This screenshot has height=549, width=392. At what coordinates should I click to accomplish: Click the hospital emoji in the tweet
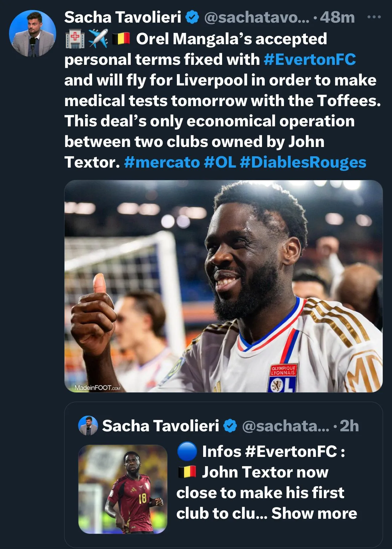point(75,39)
